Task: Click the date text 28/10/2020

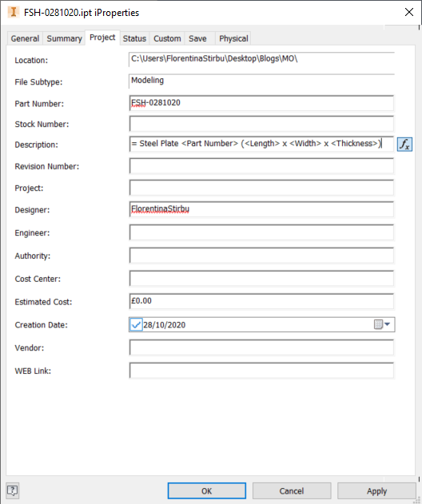Action: tap(165, 325)
